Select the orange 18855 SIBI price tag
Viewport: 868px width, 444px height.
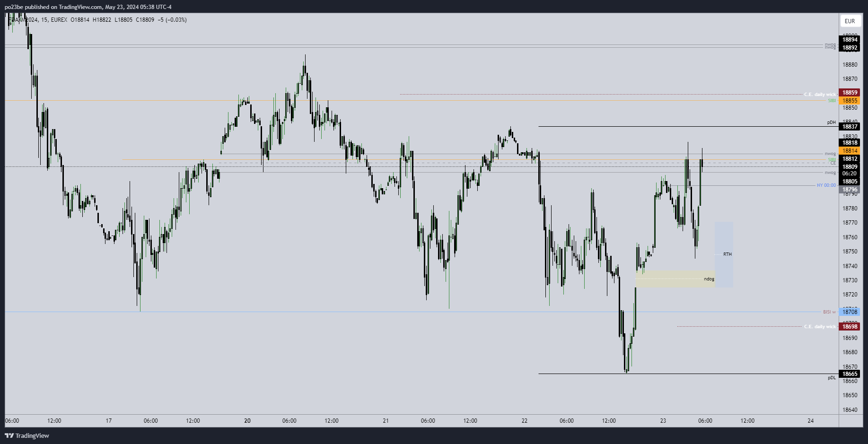point(850,101)
